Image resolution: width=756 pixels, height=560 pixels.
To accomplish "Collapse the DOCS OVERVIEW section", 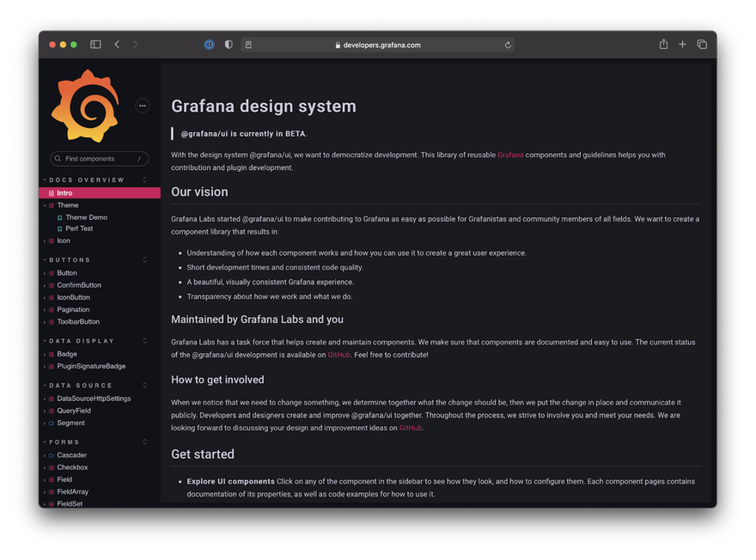I will coord(86,180).
